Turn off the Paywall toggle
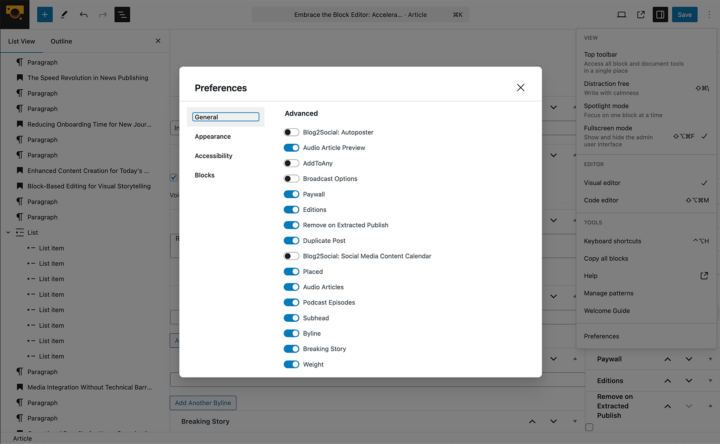 pyautogui.click(x=291, y=194)
